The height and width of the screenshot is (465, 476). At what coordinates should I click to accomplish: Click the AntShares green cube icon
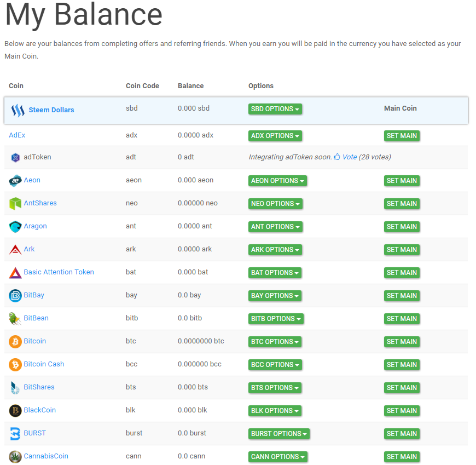pos(15,204)
